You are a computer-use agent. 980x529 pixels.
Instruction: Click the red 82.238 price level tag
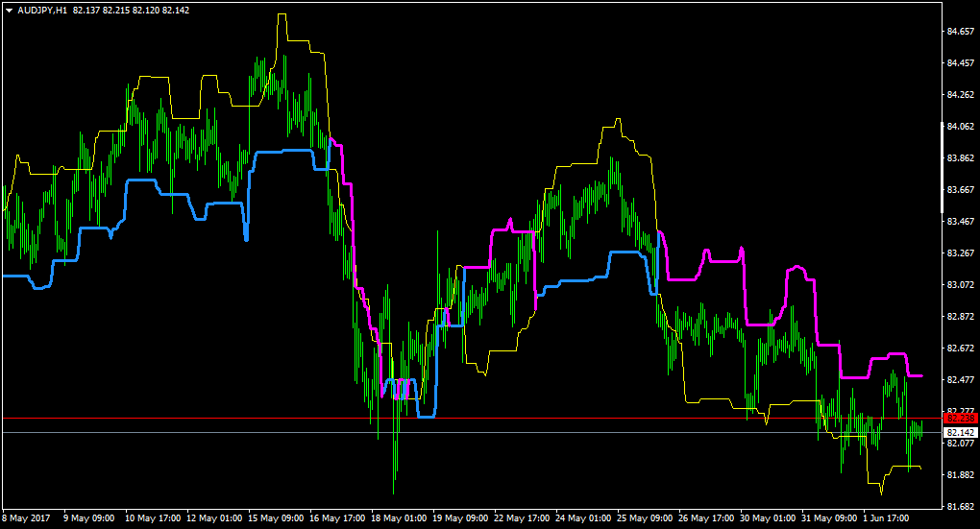[x=961, y=419]
